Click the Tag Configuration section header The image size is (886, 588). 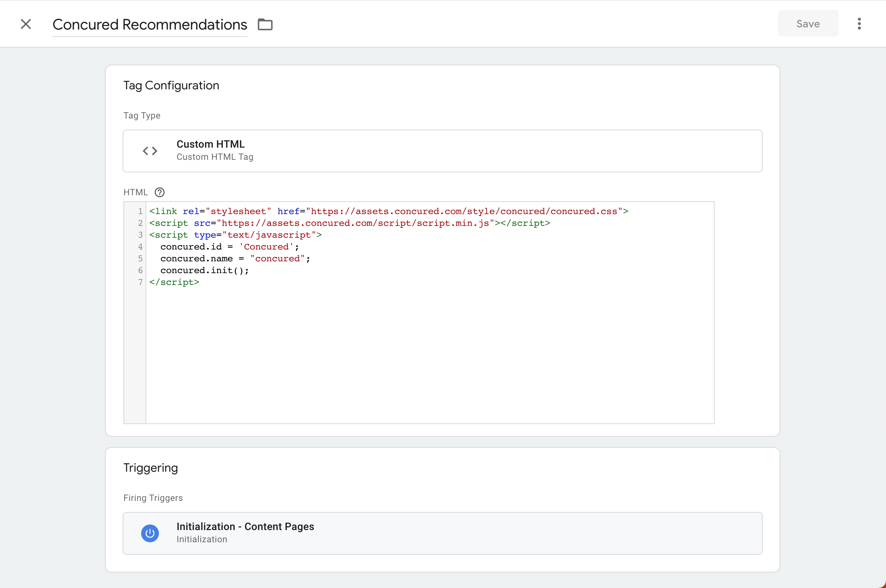(x=171, y=85)
